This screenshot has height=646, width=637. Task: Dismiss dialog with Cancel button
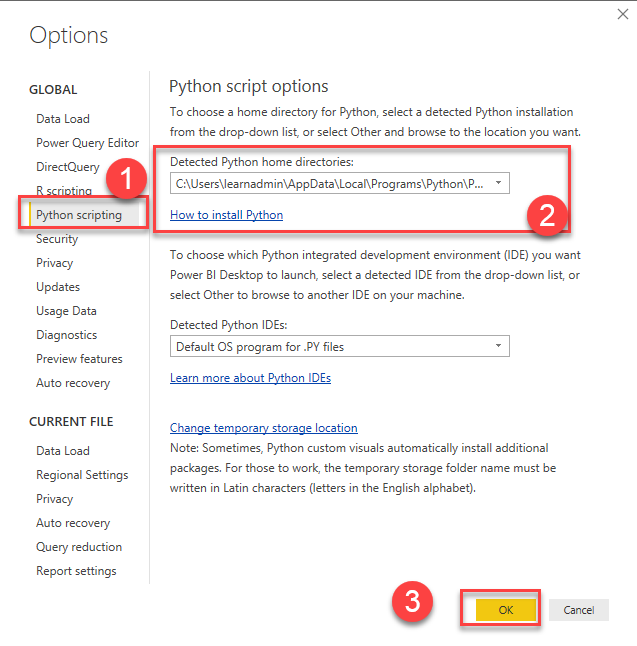(x=578, y=610)
